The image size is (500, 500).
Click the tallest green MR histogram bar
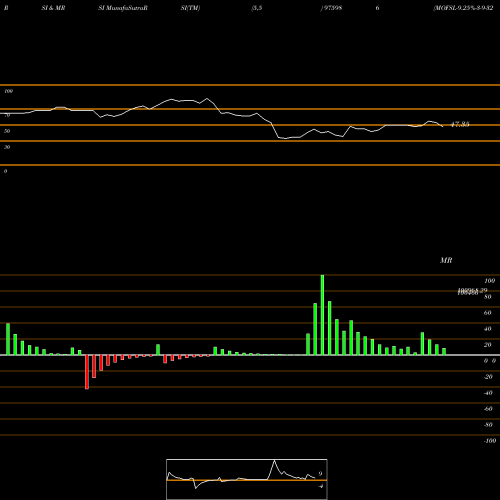tap(322, 315)
